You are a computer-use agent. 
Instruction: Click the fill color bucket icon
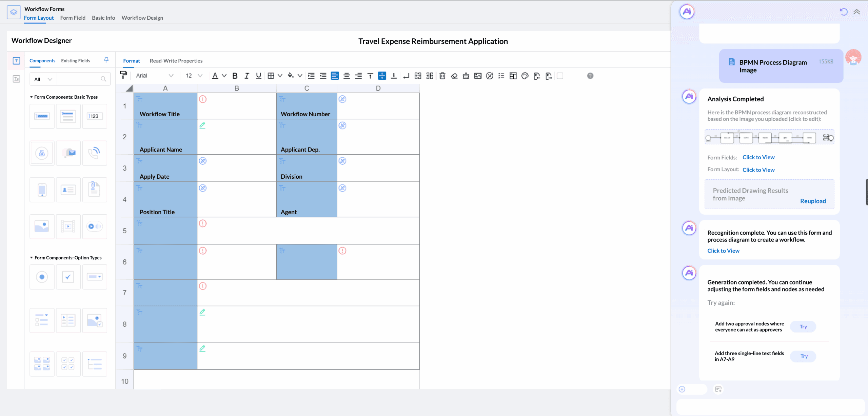[x=291, y=76]
